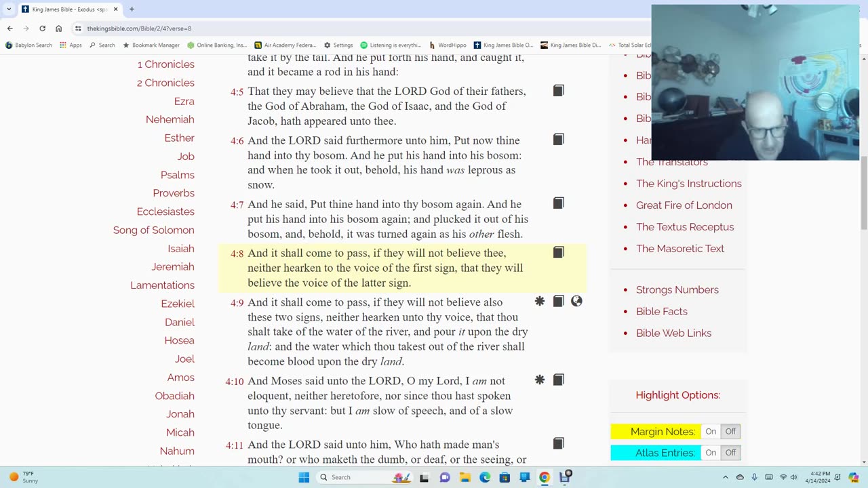
Task: Open the Song of Solomon book link
Action: coord(154,230)
